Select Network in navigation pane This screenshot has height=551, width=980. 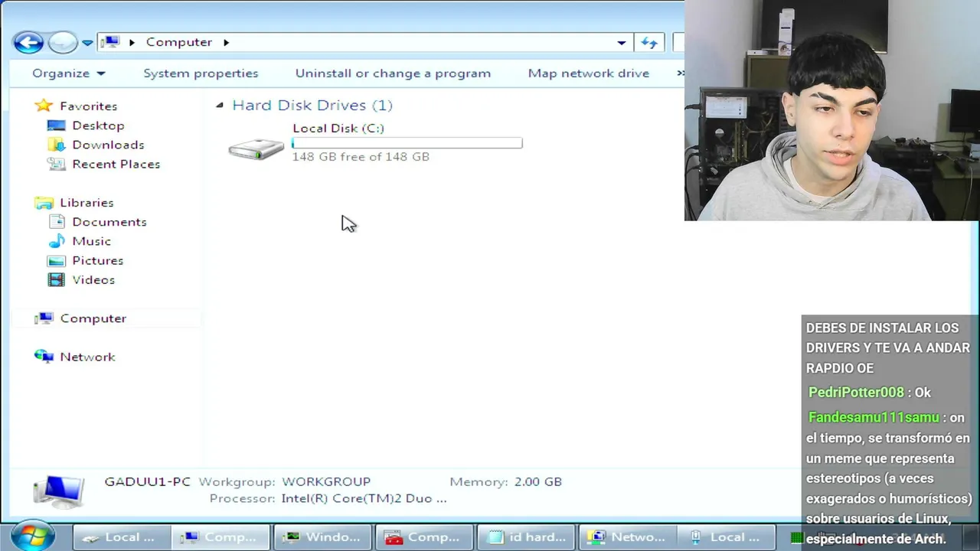87,357
